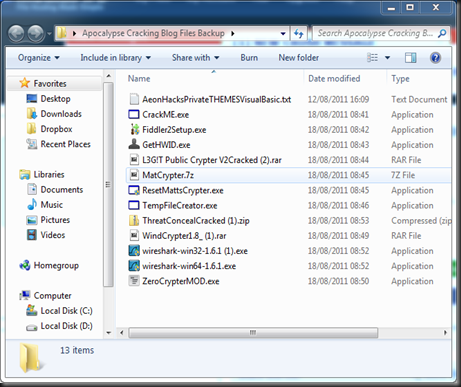The width and height of the screenshot is (461, 387).
Task: Open the Share with menu
Action: (195, 58)
